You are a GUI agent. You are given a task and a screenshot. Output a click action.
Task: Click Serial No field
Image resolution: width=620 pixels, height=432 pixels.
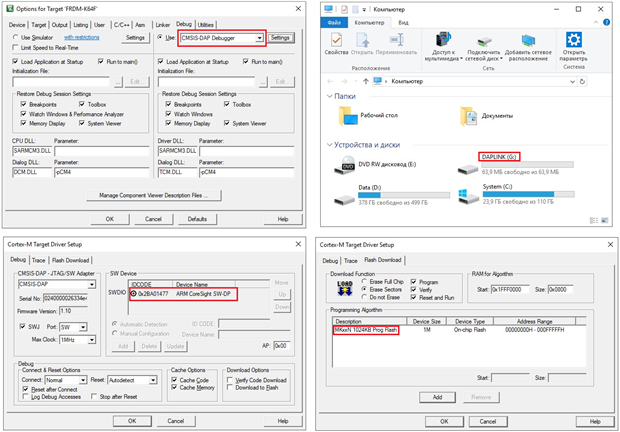[x=66, y=298]
